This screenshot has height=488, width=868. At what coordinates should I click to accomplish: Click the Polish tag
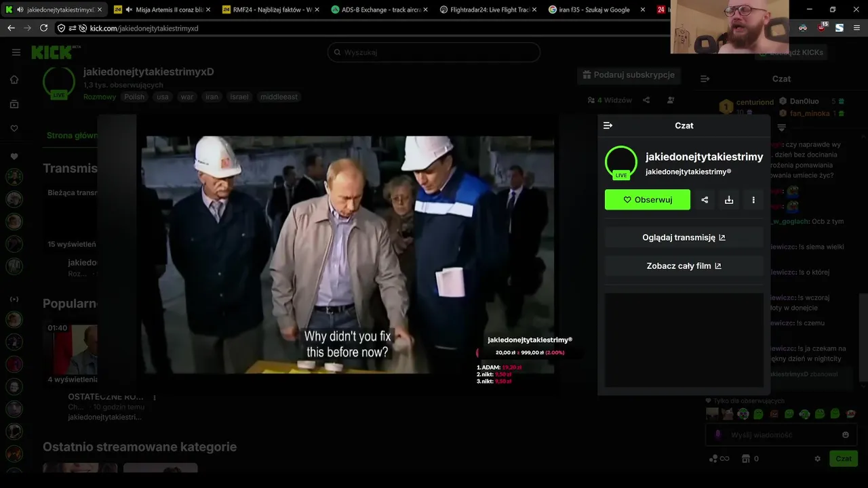[134, 97]
